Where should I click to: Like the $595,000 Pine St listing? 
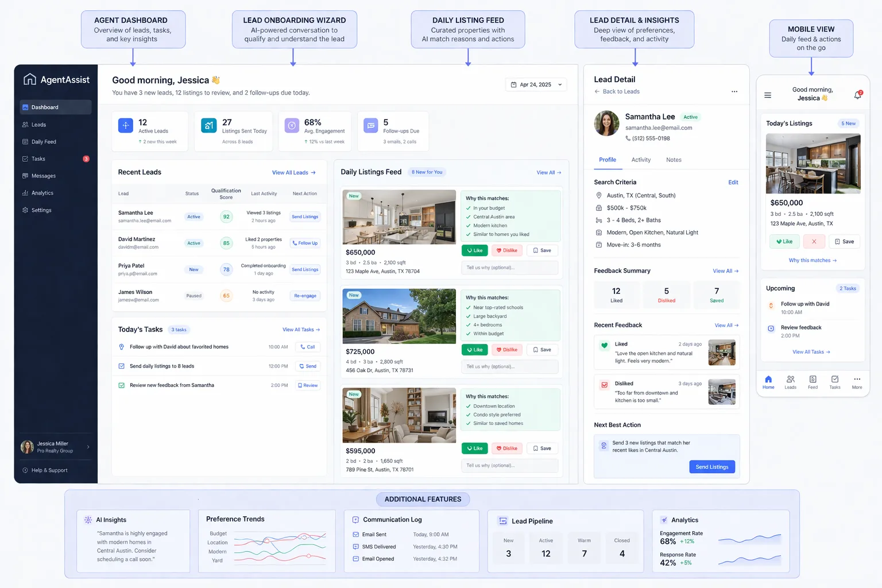475,448
